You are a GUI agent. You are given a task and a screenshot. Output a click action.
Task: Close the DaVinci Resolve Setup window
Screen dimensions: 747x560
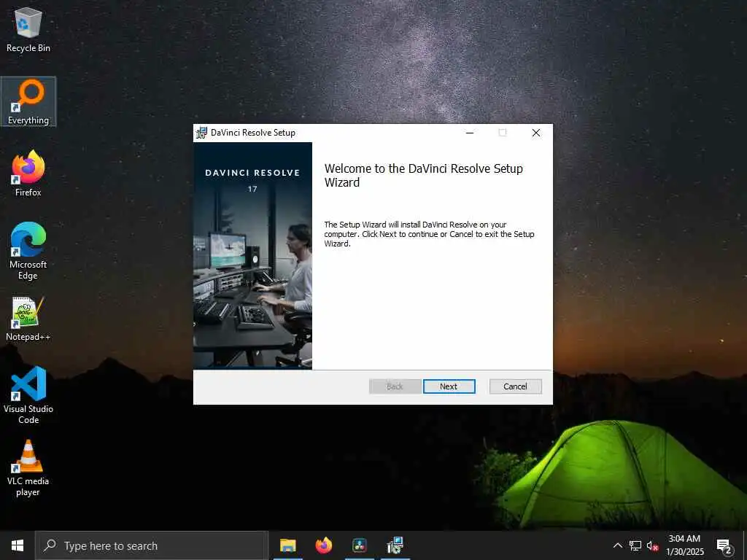click(x=536, y=133)
